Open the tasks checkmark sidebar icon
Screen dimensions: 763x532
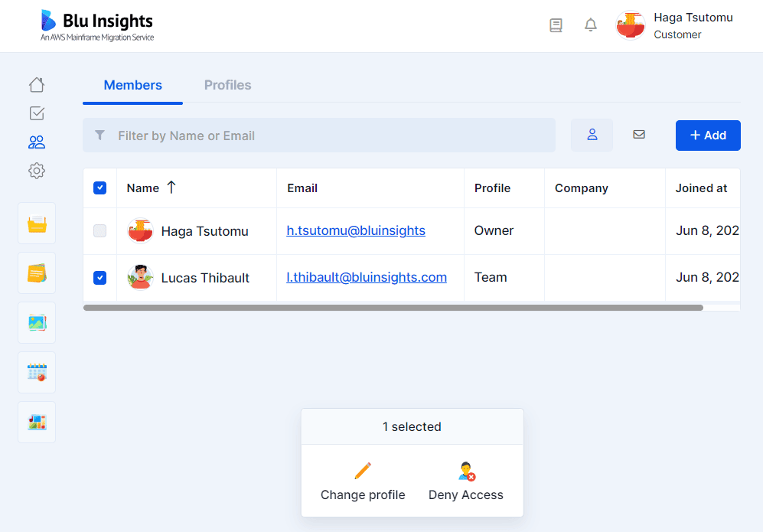[x=37, y=113]
